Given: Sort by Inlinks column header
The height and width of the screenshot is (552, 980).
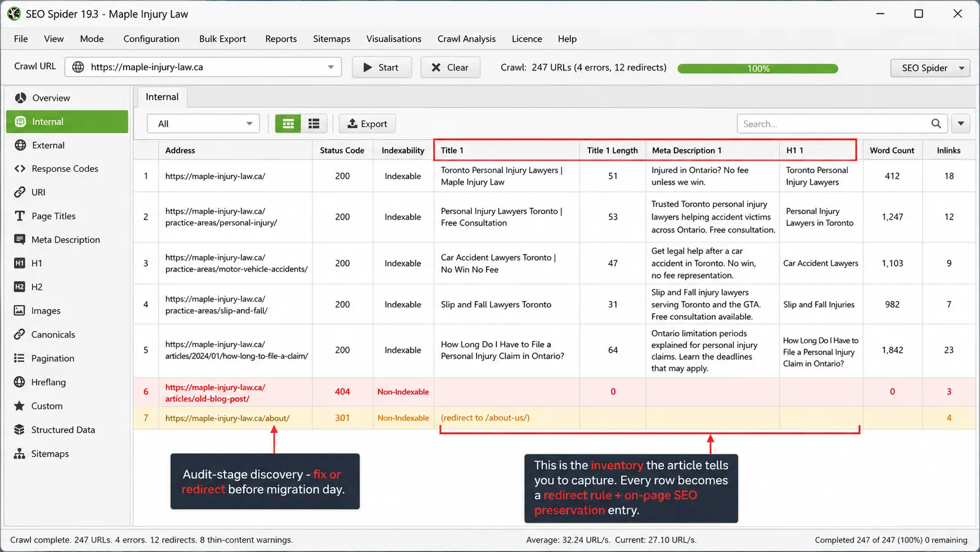Looking at the screenshot, I should click(x=948, y=150).
